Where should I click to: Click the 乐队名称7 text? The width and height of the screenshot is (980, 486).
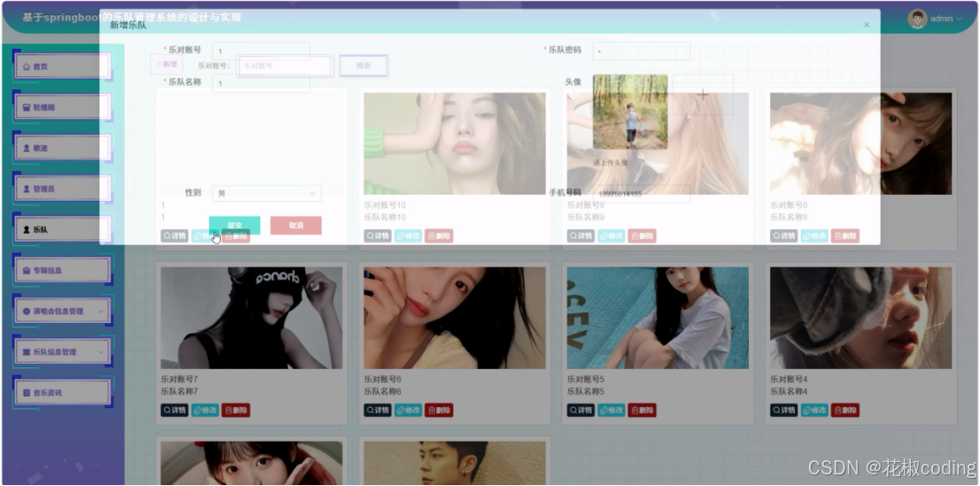(179, 391)
